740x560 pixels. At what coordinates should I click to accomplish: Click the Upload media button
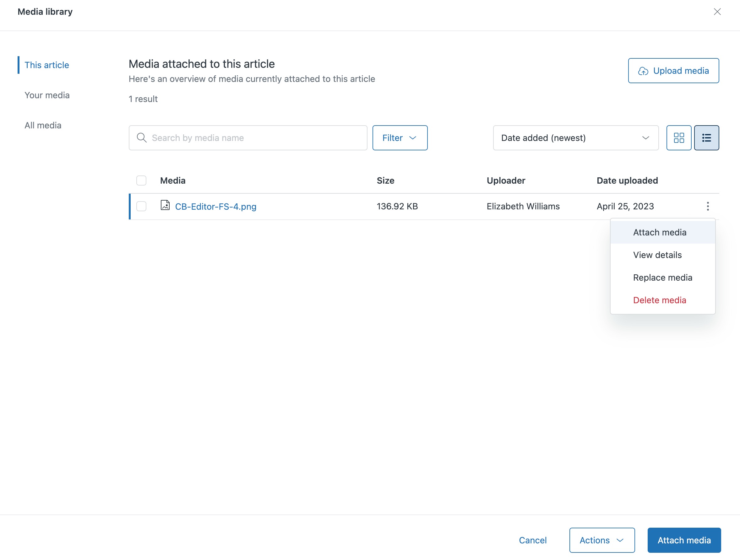point(674,71)
